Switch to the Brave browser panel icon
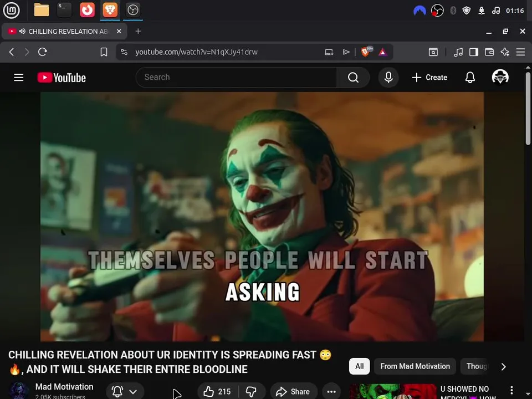The width and height of the screenshot is (532, 399). pos(110,10)
